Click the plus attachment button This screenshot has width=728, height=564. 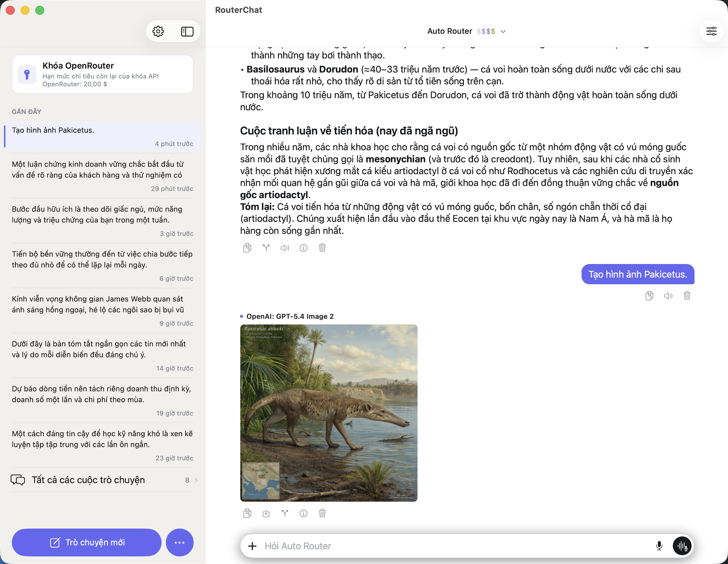(x=252, y=546)
